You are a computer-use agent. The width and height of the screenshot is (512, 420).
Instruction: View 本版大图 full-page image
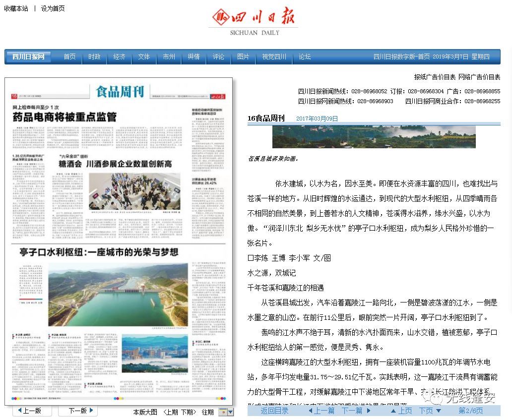pos(145,412)
